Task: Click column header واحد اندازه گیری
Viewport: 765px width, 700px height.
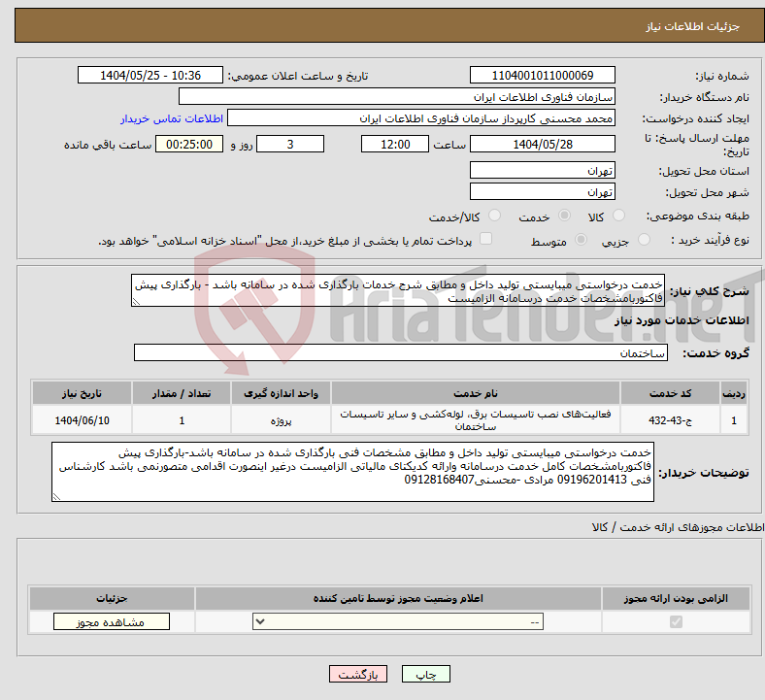Action: point(281,393)
